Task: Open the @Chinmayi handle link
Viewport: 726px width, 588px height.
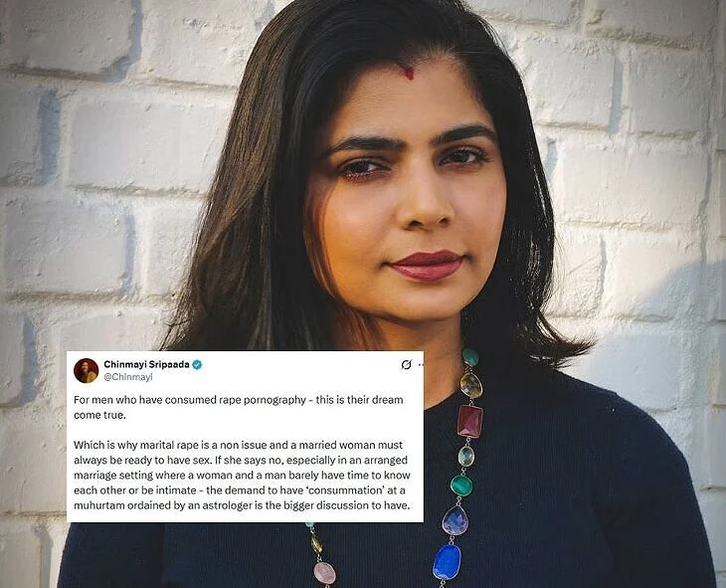Action: click(x=127, y=377)
